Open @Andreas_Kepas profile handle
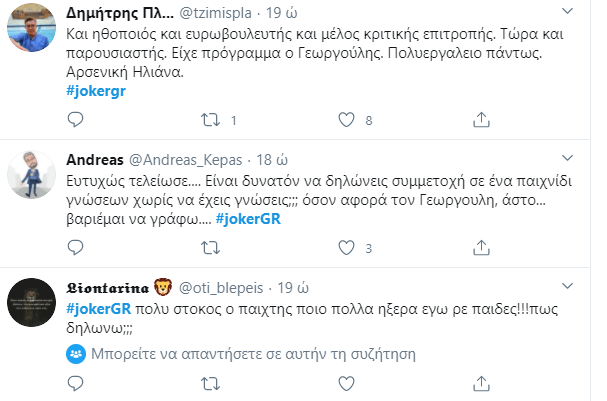The image size is (607, 401). point(185,160)
